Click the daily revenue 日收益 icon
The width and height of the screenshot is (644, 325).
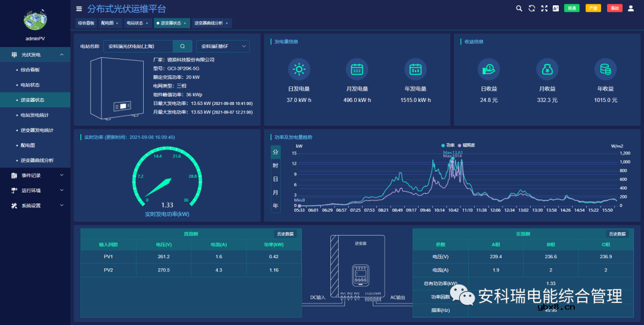click(x=488, y=69)
